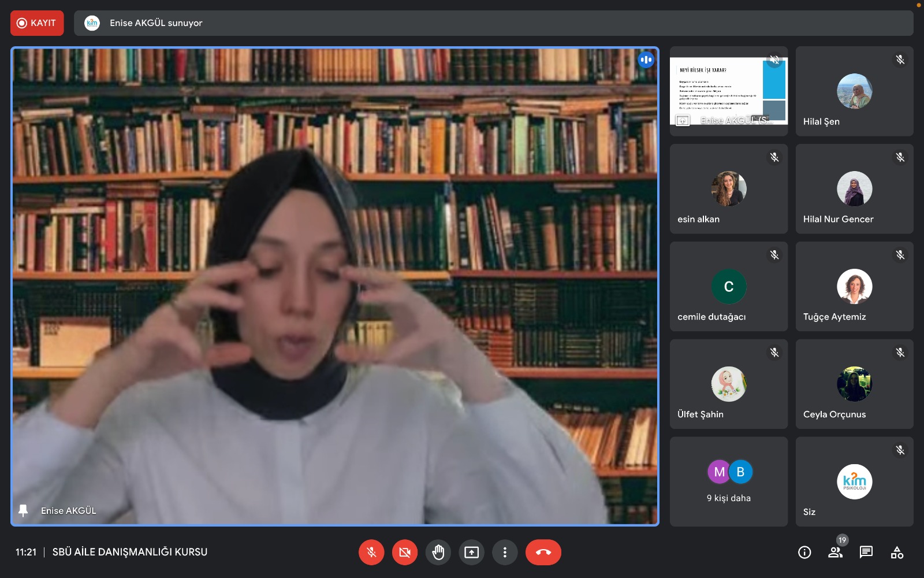Click the SBÜ AİLE DANIŞMANLIĞI KURSU meeting title

pyautogui.click(x=130, y=553)
